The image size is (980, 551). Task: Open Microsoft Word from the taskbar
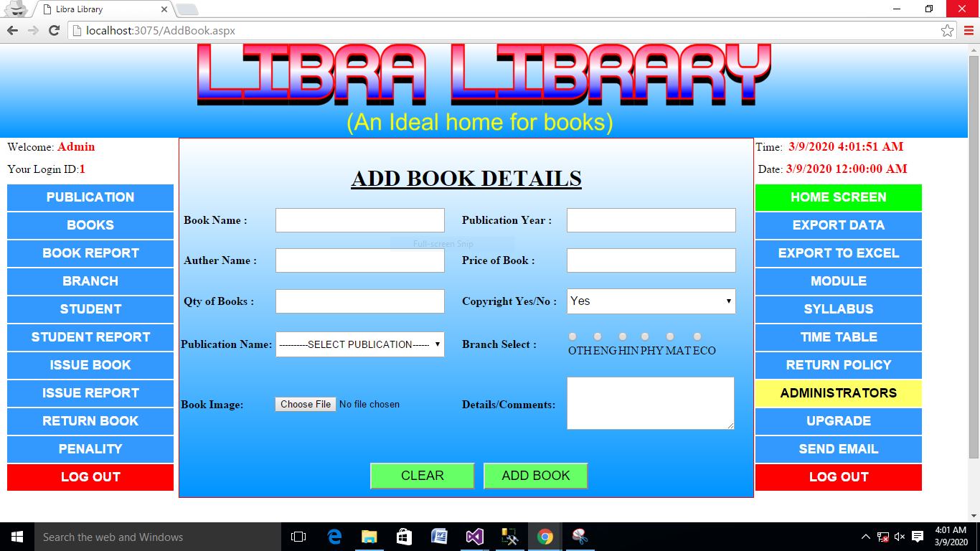[x=439, y=537]
